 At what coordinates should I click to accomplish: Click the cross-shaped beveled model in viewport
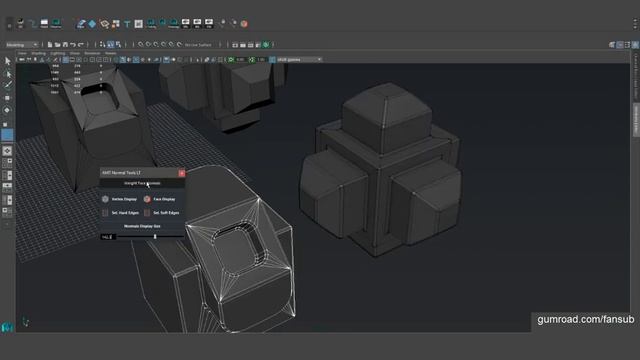(380, 169)
